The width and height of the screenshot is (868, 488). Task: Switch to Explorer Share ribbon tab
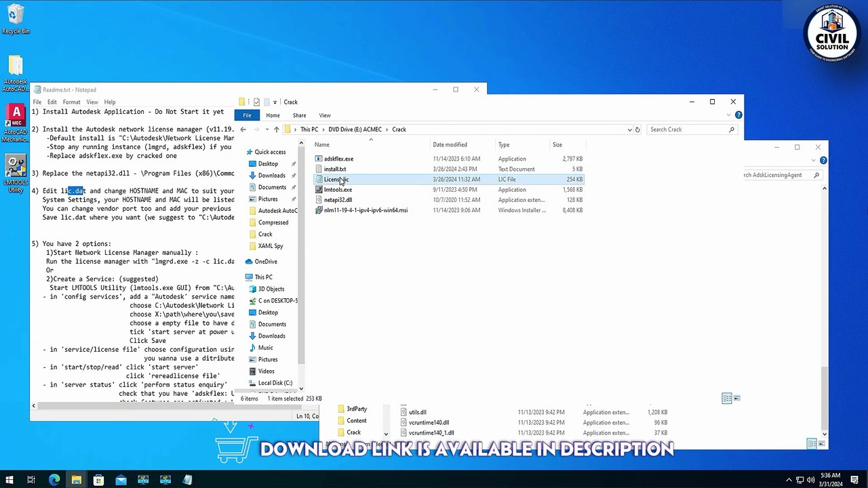299,115
